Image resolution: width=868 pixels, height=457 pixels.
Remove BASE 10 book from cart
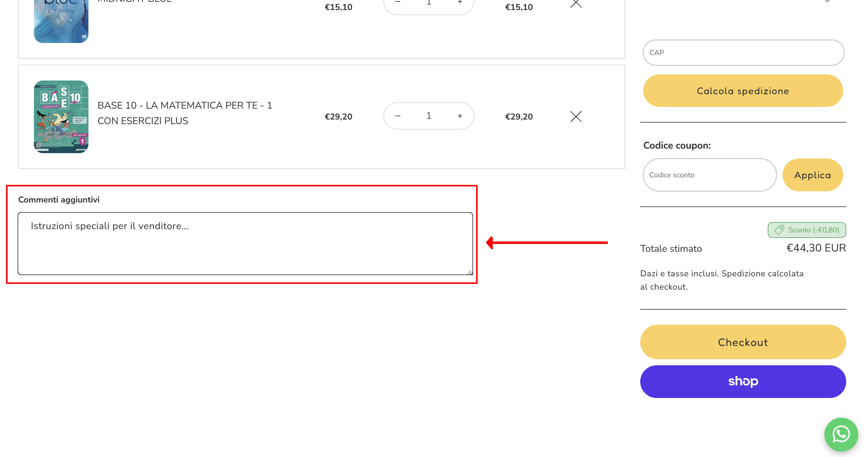click(576, 117)
